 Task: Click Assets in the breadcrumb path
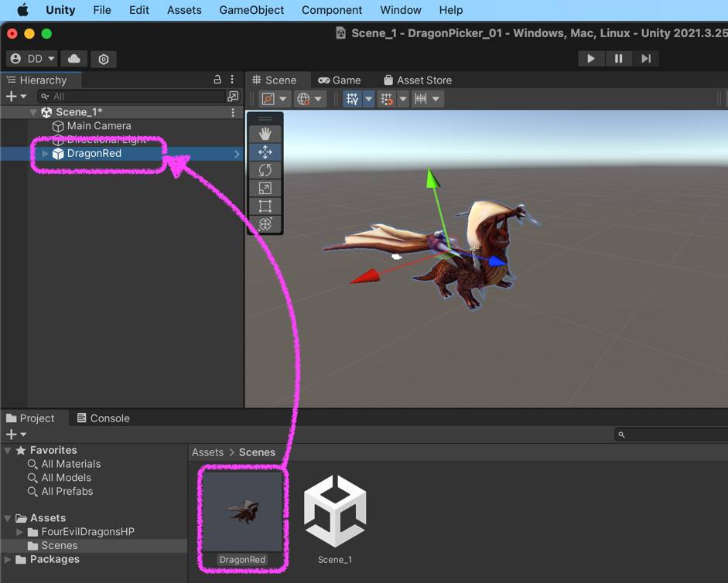pos(207,452)
